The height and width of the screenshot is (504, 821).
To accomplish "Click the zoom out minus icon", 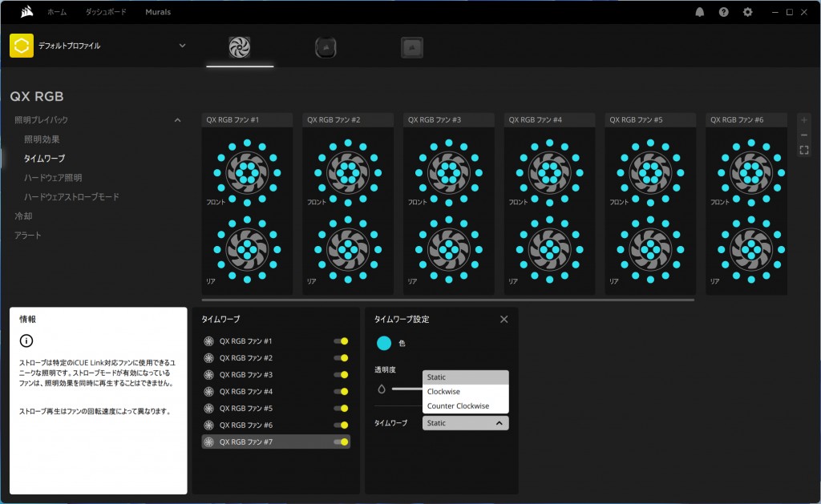I will point(804,135).
